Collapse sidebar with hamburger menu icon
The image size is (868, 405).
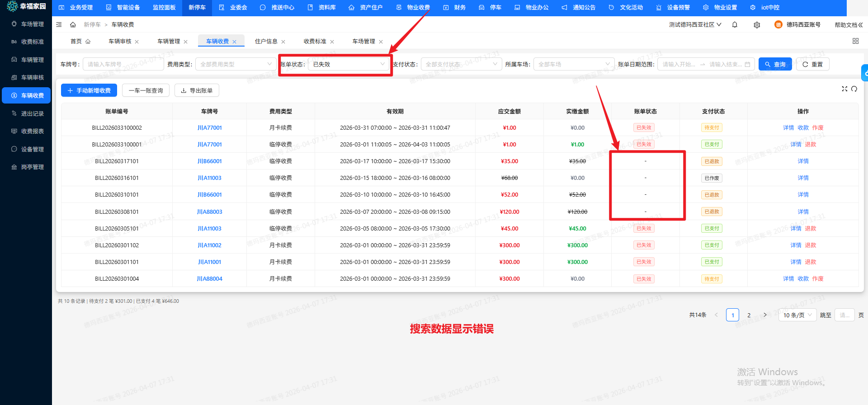coord(59,25)
